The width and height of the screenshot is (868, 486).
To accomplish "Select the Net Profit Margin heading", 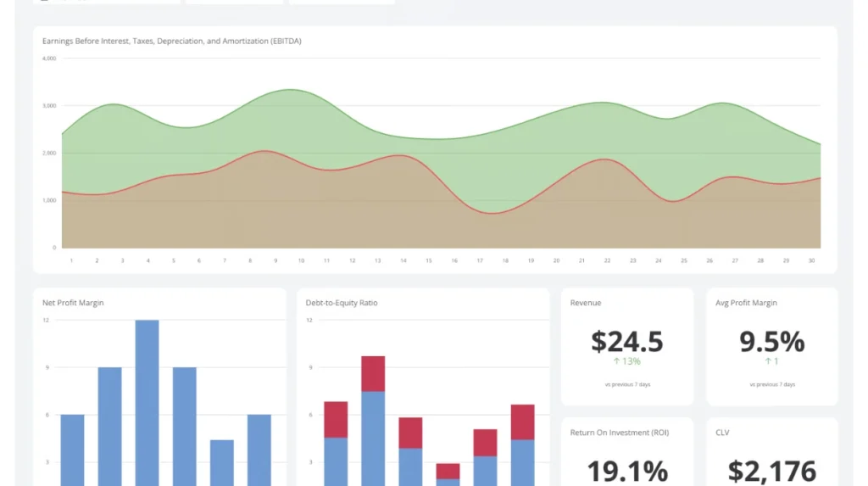I will pyautogui.click(x=73, y=303).
